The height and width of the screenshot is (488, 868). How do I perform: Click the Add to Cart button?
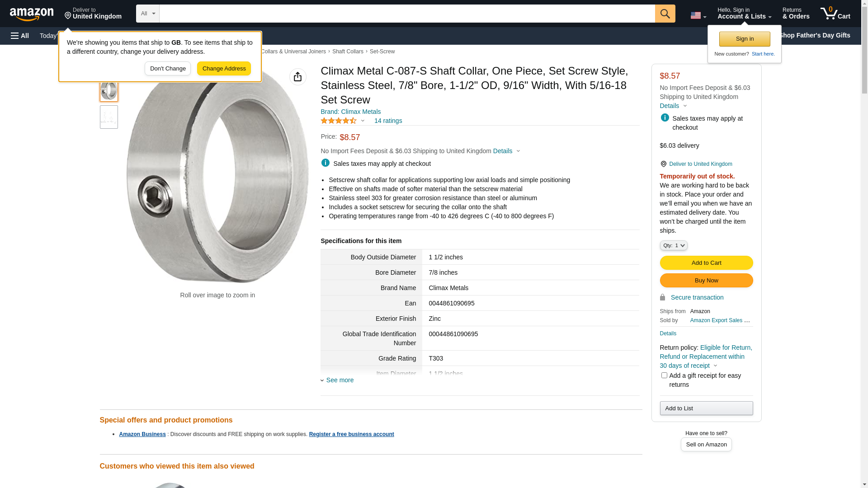(707, 263)
